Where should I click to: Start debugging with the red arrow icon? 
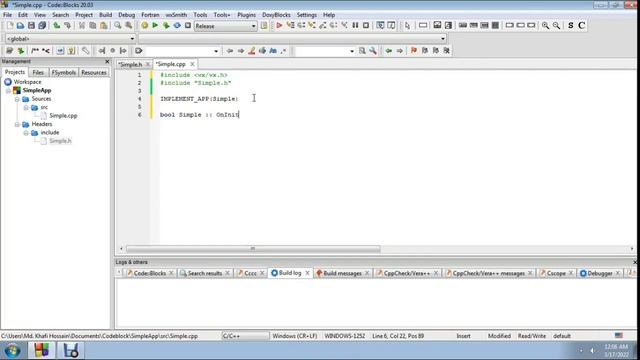coord(279,26)
